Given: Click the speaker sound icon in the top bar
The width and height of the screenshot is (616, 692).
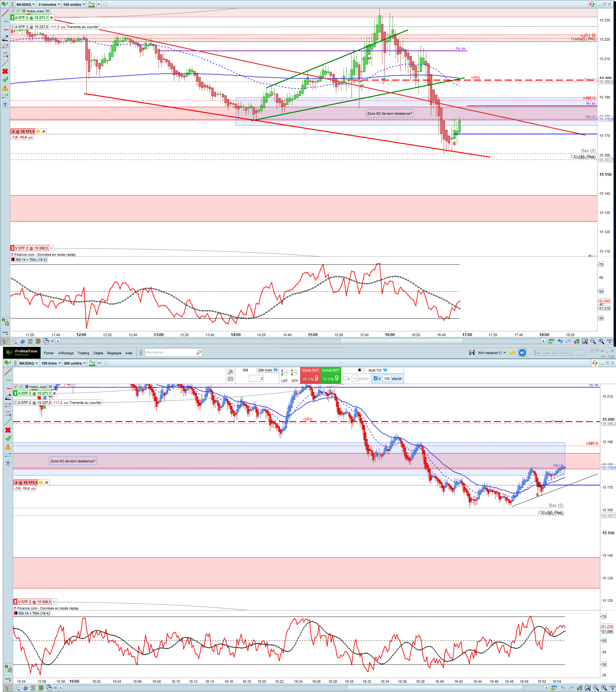Looking at the screenshot, I should coord(522,353).
